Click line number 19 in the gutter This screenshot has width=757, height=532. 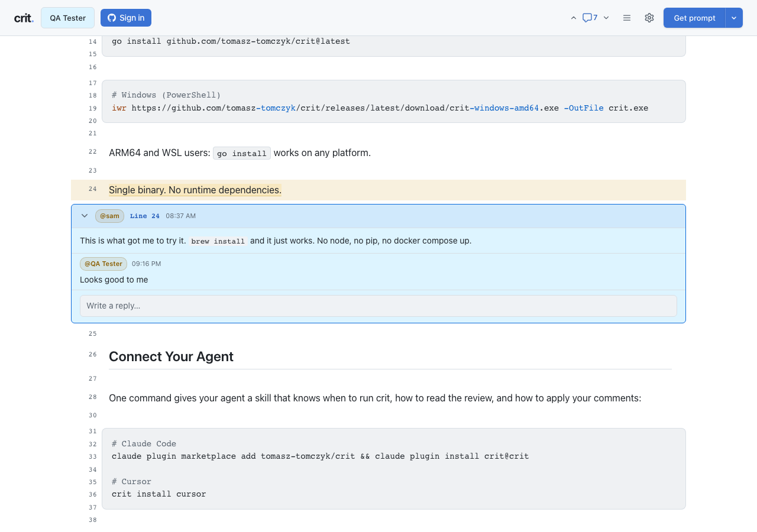coord(92,108)
